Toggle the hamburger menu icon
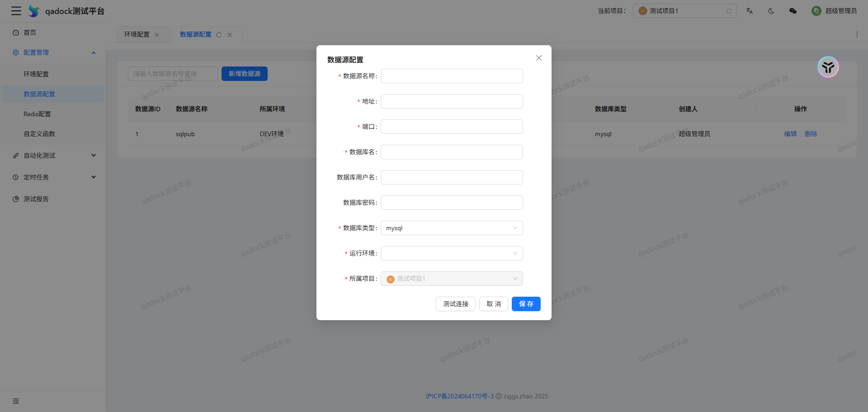 [16, 11]
